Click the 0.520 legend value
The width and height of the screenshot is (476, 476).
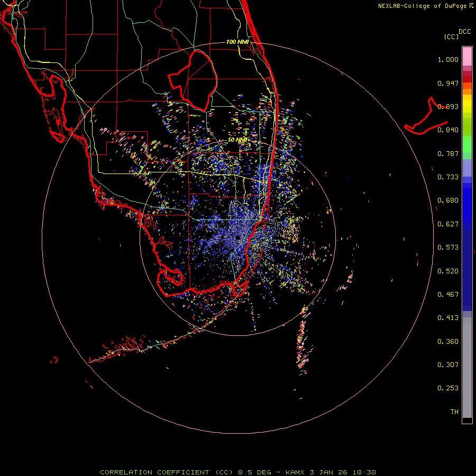click(448, 271)
